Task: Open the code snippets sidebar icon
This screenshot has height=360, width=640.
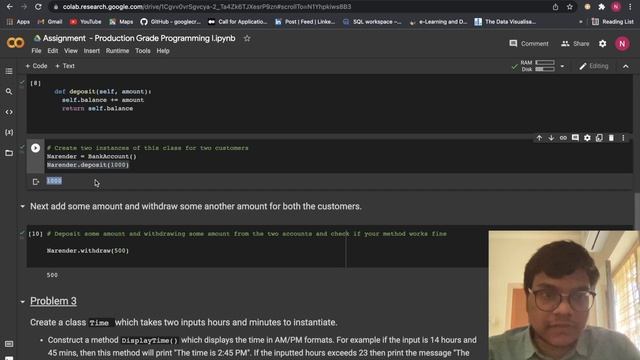Action: point(9,112)
